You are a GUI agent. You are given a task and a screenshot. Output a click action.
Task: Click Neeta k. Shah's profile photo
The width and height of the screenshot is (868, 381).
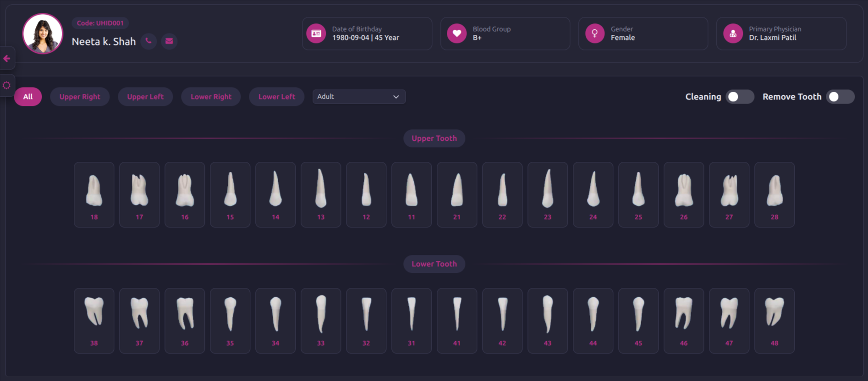point(43,34)
